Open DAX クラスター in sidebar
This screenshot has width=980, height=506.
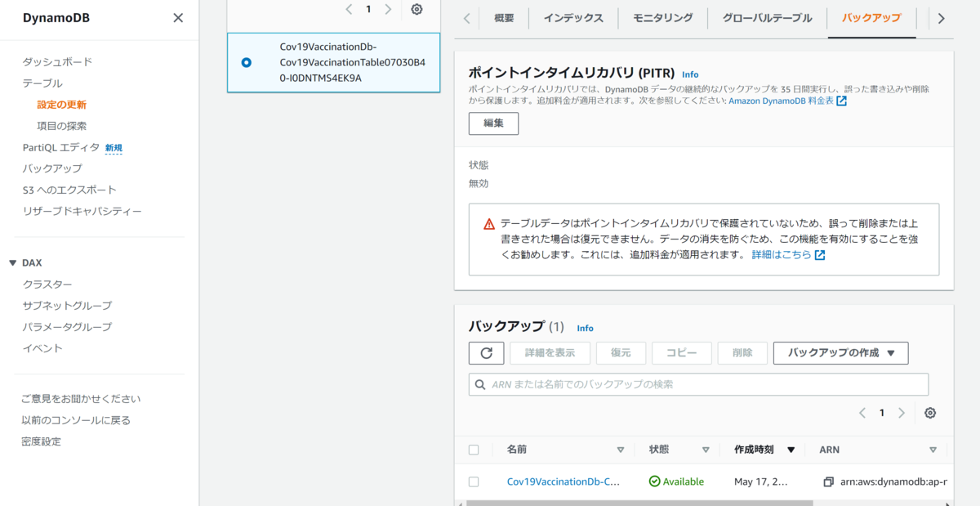pos(47,284)
